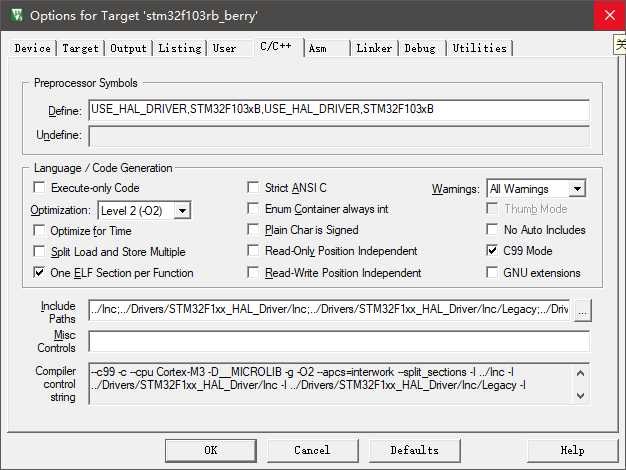
Task: Open the Debug tab
Action: coord(420,48)
